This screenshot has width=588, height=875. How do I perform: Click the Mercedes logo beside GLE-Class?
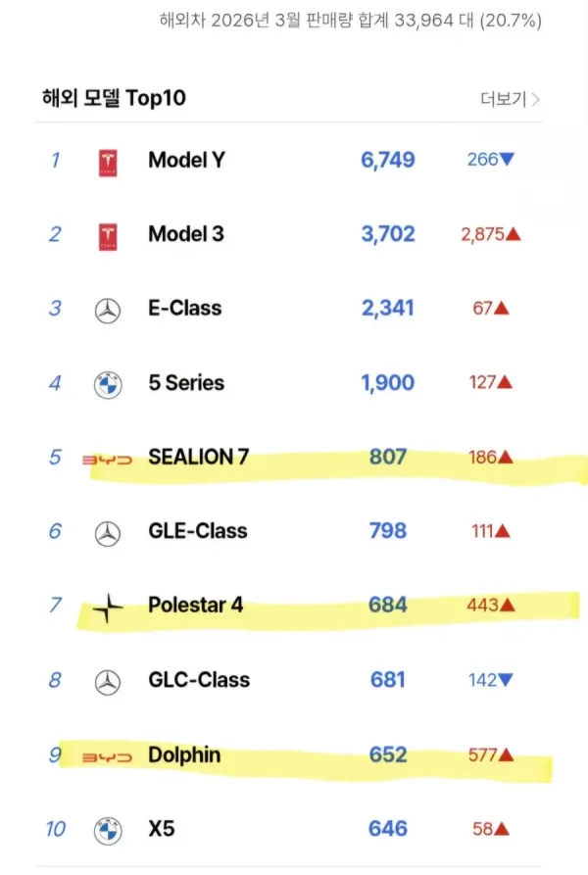(x=108, y=533)
